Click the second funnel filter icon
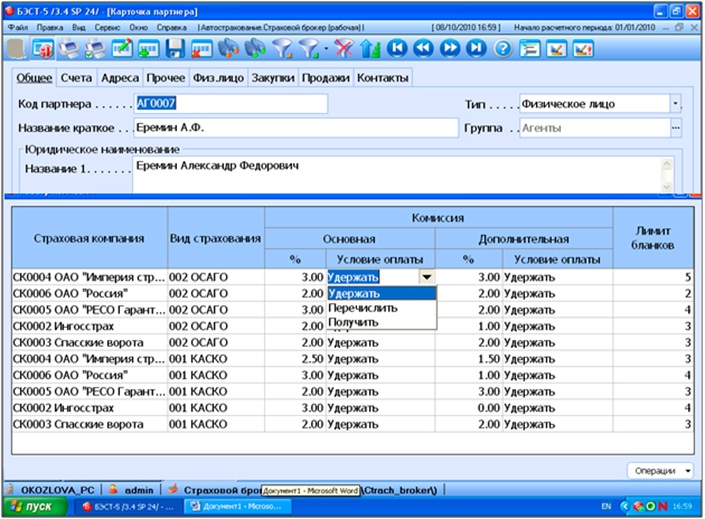The width and height of the screenshot is (705, 519). (x=309, y=49)
